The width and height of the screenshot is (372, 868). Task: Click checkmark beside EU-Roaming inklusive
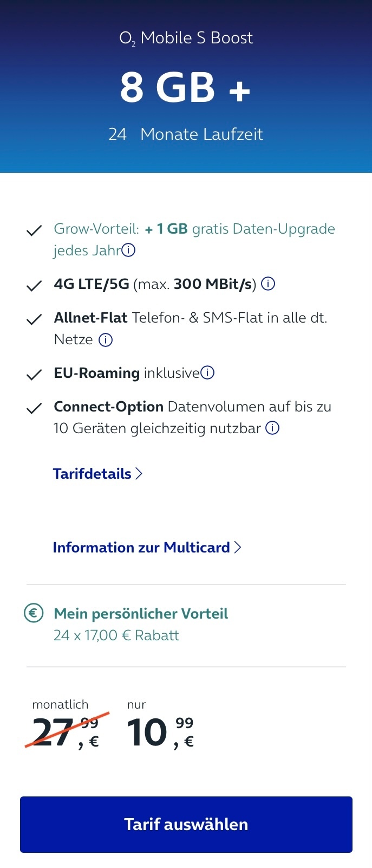pyautogui.click(x=34, y=375)
